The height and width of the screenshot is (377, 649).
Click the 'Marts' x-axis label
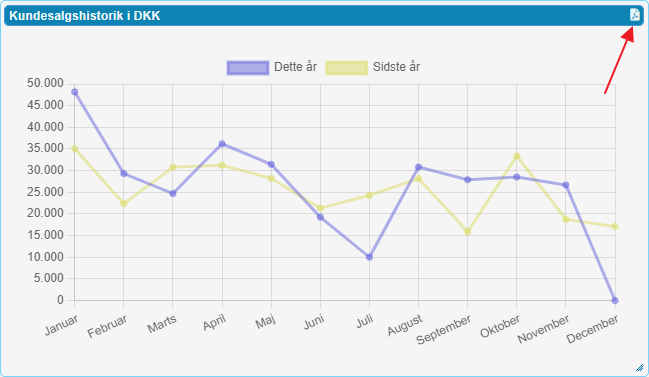point(162,324)
